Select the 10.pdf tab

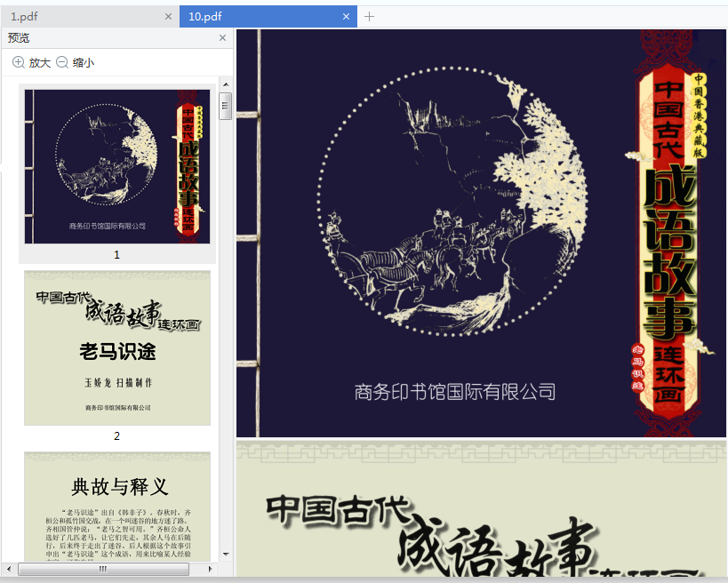tap(268, 17)
